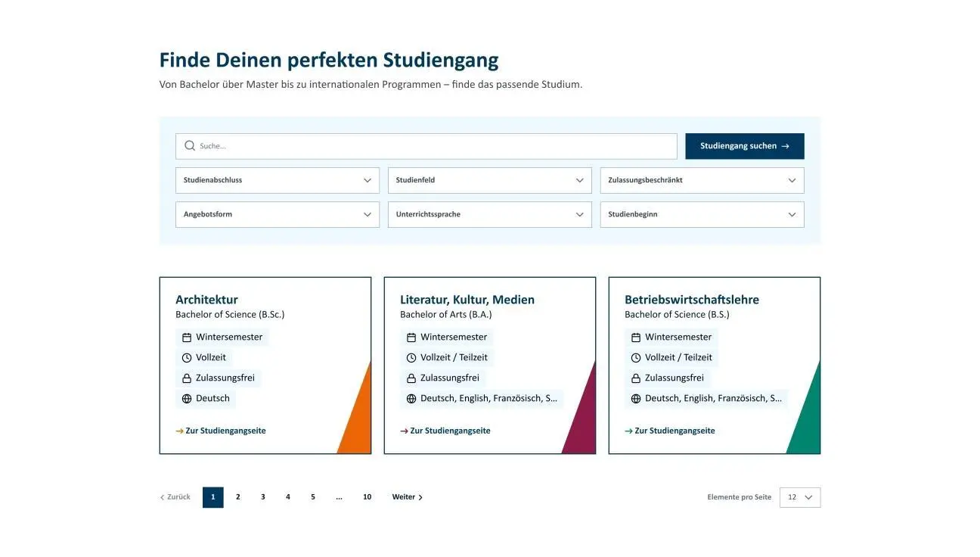Open the Studienabschluss dropdown

278,180
